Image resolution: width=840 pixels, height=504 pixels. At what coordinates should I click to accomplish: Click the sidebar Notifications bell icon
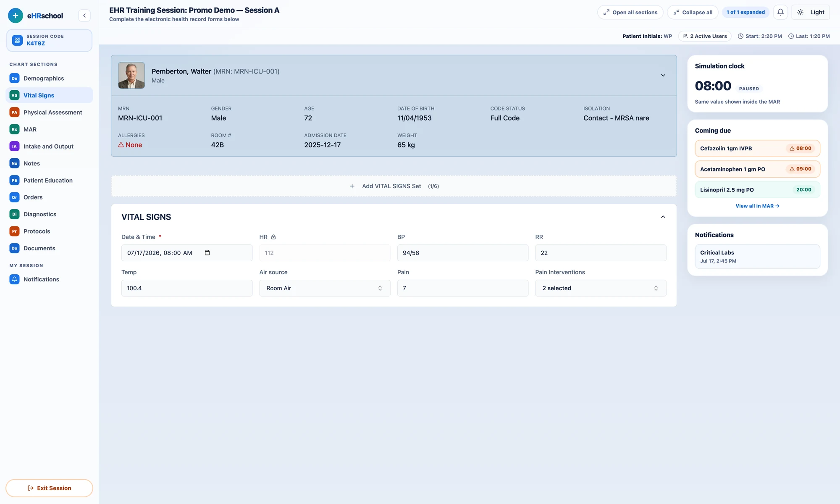pyautogui.click(x=14, y=279)
